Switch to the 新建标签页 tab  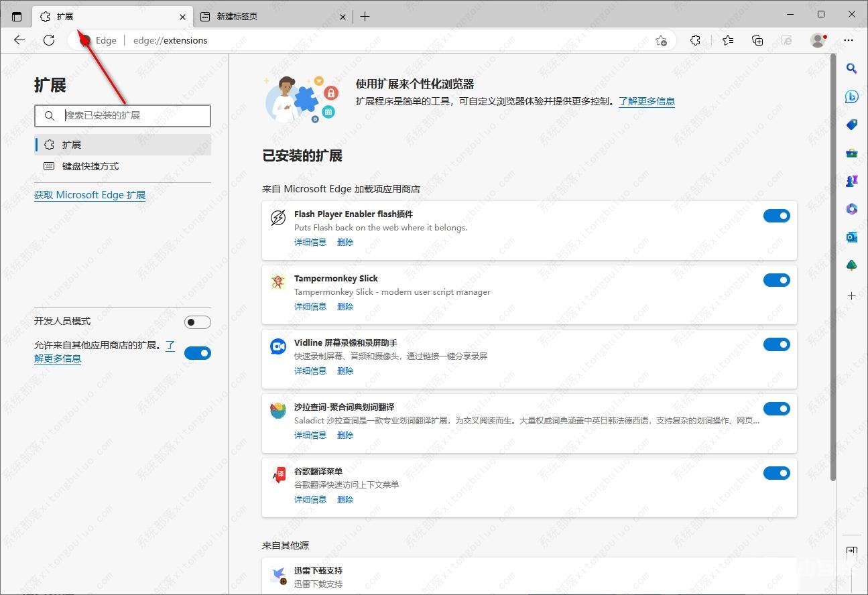(273, 16)
